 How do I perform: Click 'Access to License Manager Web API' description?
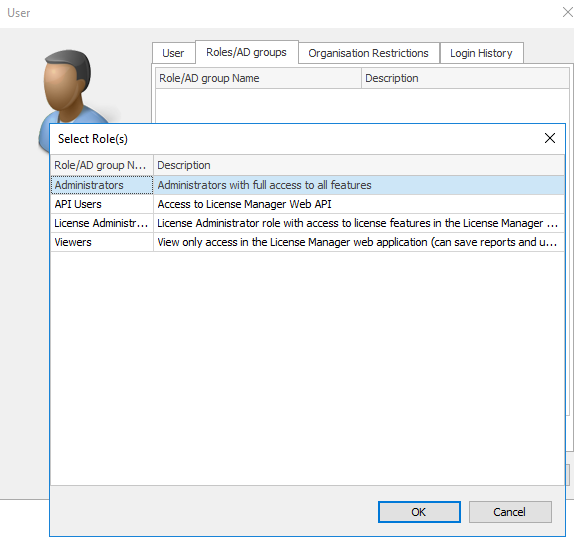pos(244,204)
